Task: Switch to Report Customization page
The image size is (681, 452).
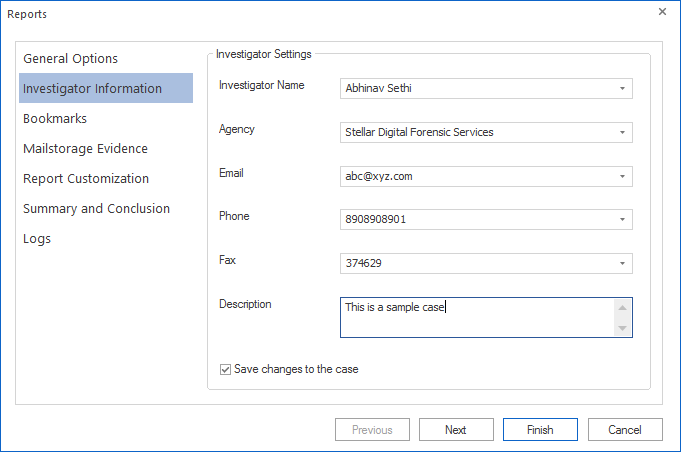Action: click(x=86, y=179)
